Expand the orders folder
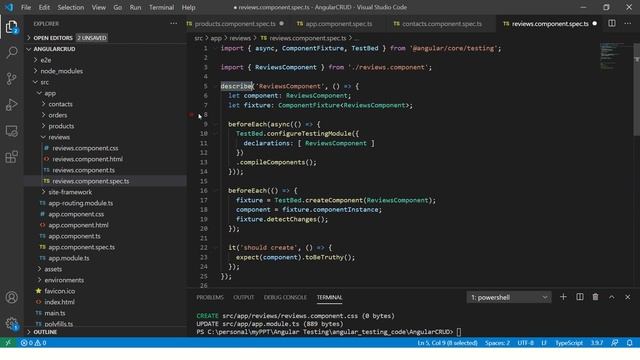640x360 pixels. click(105, 115)
